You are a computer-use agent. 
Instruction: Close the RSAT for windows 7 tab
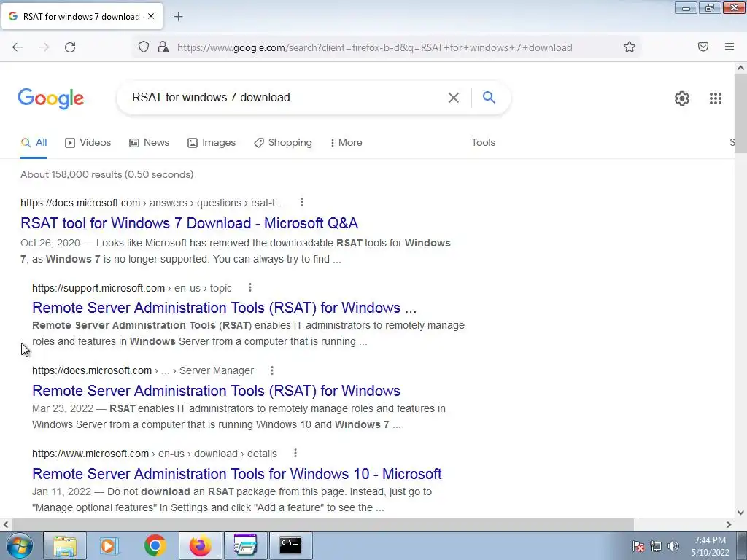pyautogui.click(x=151, y=16)
